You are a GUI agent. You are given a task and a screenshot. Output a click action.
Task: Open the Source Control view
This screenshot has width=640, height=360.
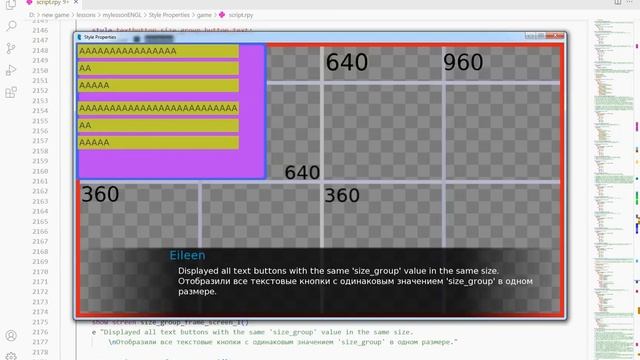point(11,48)
